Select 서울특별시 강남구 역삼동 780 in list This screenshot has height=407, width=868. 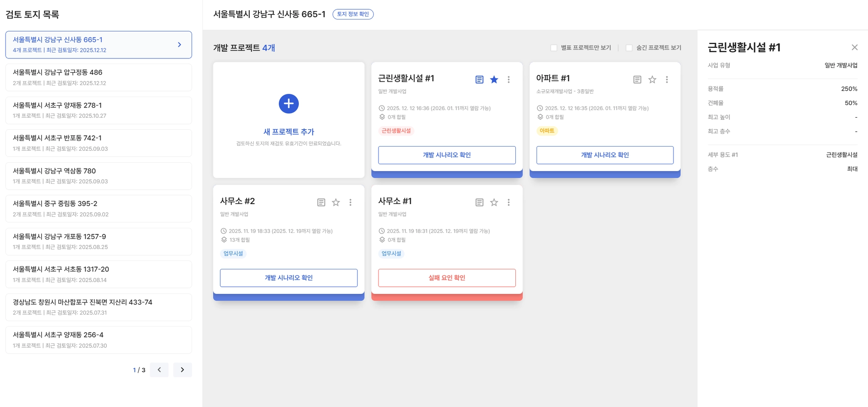[99, 176]
